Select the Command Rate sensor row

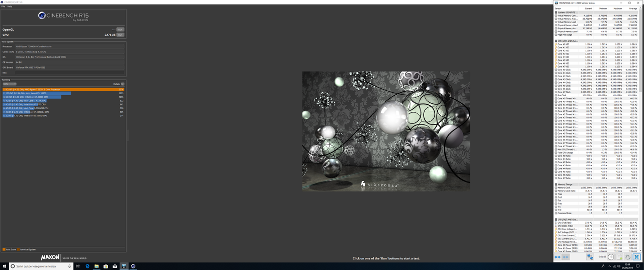pyautogui.click(x=596, y=213)
